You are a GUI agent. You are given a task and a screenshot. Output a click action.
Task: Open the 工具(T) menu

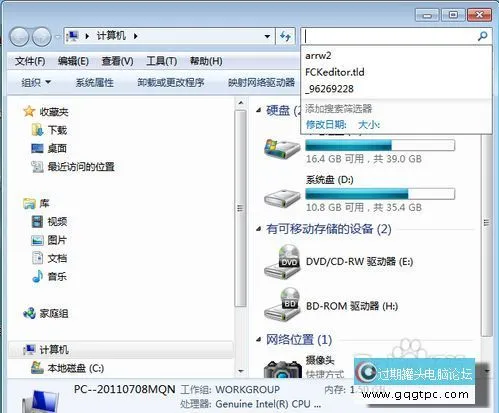click(161, 61)
